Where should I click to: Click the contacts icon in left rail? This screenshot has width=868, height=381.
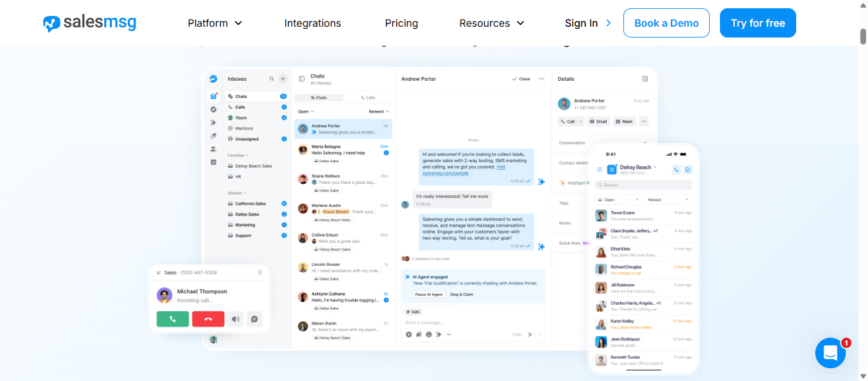(214, 149)
